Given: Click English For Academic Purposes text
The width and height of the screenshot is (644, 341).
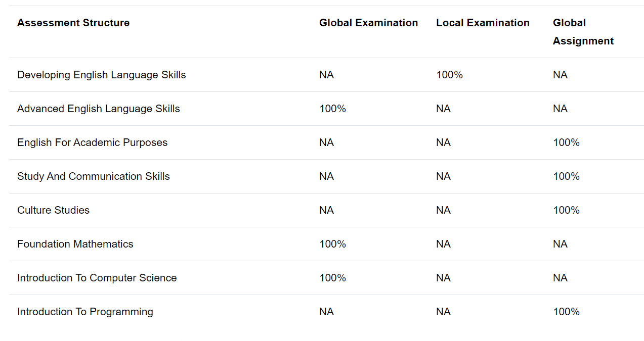Looking at the screenshot, I should 92,142.
